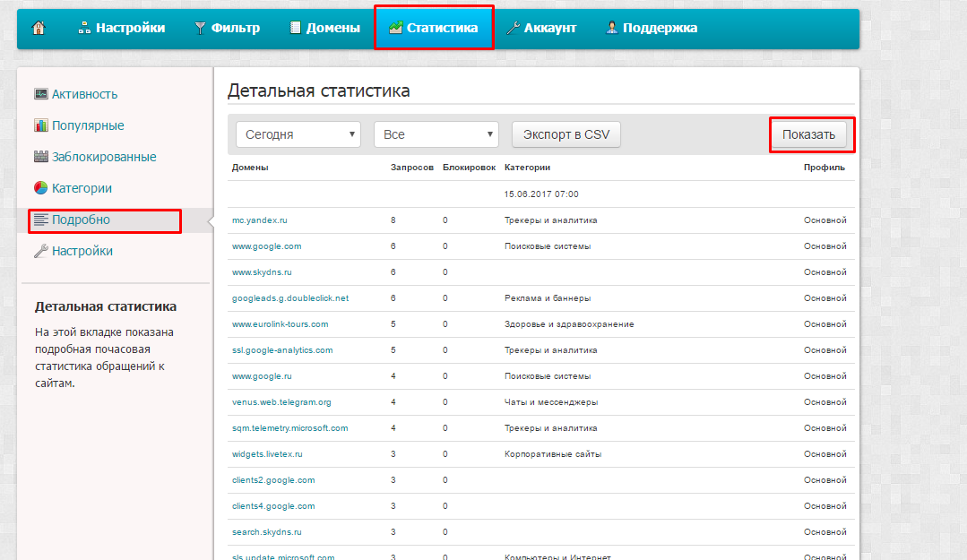Click Здоровье и здравоохранение category cell
Viewport: 967px width, 560px height.
click(x=569, y=323)
